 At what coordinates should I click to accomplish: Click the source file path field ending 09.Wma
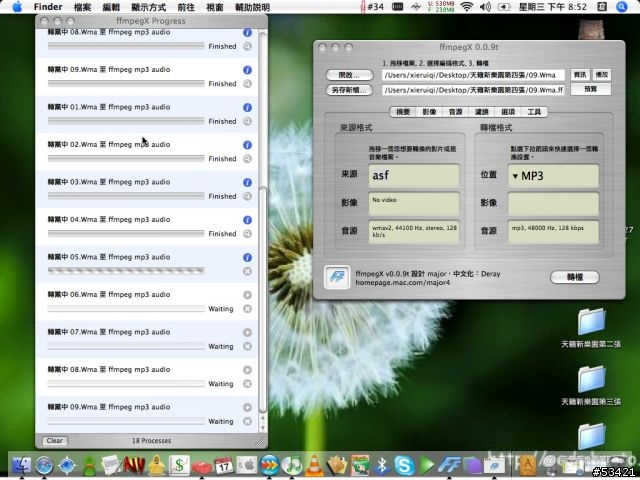tap(473, 75)
